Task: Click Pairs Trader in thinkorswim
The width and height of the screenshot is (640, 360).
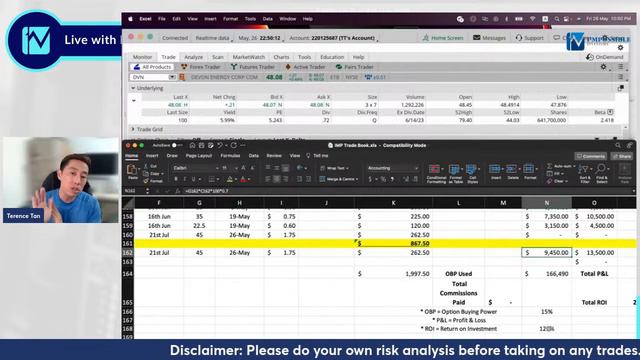Action: tap(354, 67)
